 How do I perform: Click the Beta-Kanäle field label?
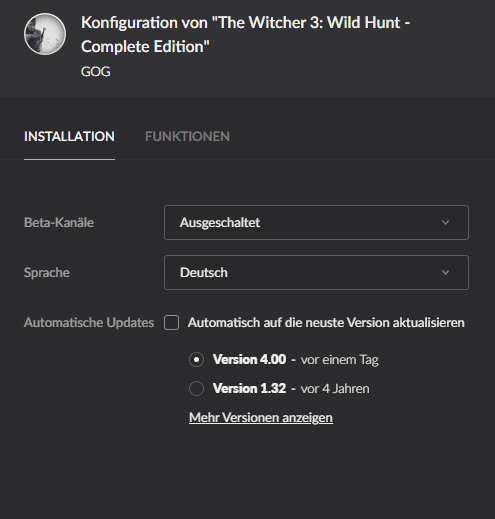click(59, 222)
